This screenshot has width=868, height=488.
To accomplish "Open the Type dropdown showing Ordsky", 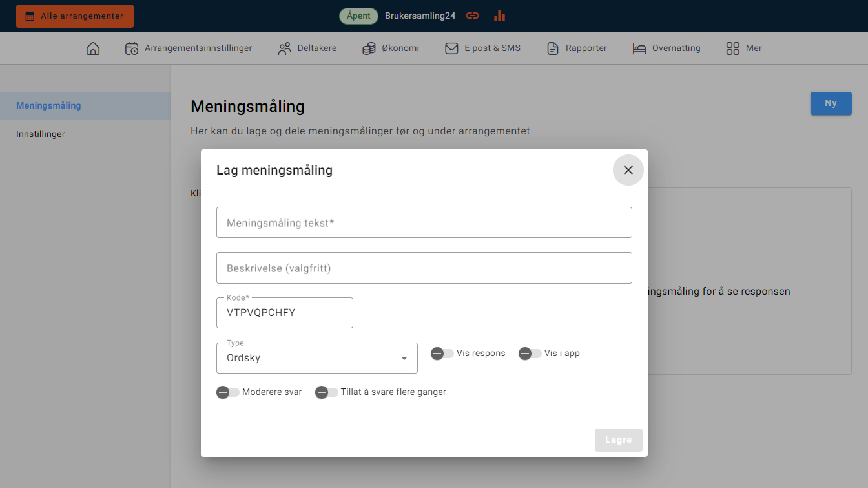I will click(x=317, y=358).
